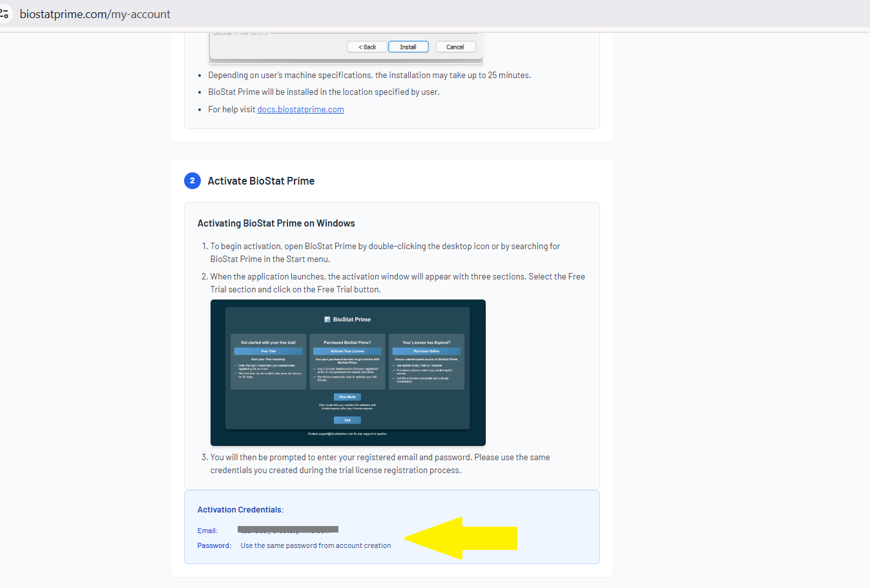This screenshot has width=870, height=588.
Task: Click the Activate BioStat Prime heading
Action: click(x=261, y=181)
